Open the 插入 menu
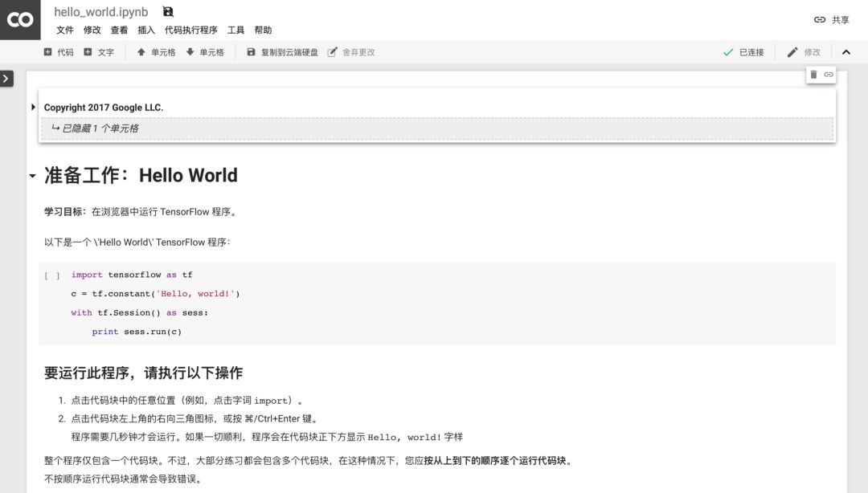 (x=146, y=30)
